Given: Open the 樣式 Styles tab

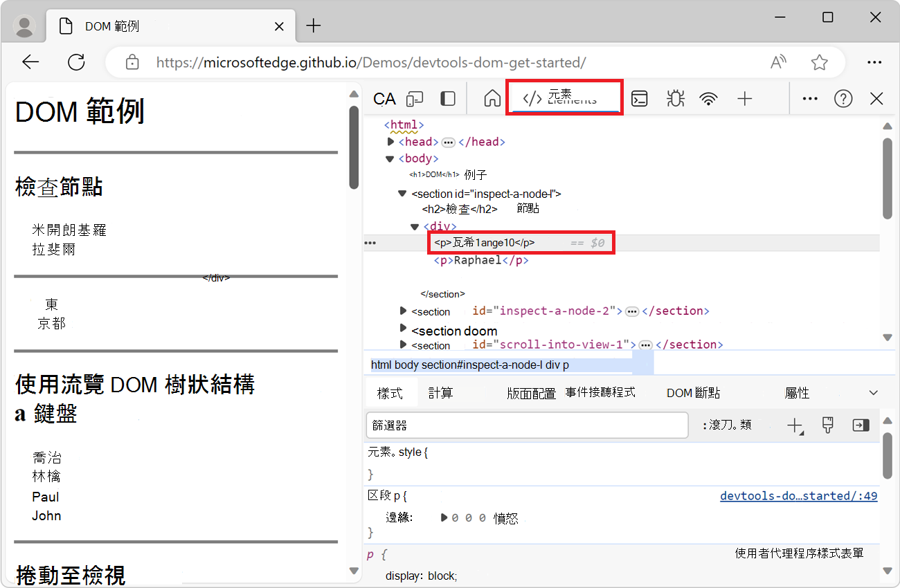Looking at the screenshot, I should click(x=390, y=393).
